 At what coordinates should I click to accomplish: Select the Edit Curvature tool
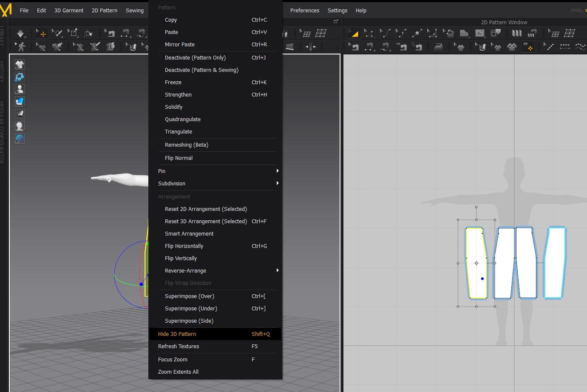pos(385,34)
